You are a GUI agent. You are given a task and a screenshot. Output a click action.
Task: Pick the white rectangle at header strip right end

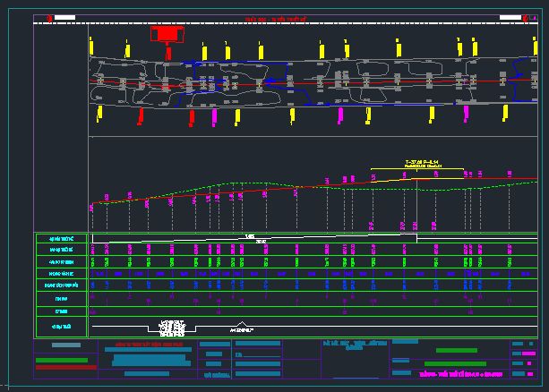coord(510,18)
